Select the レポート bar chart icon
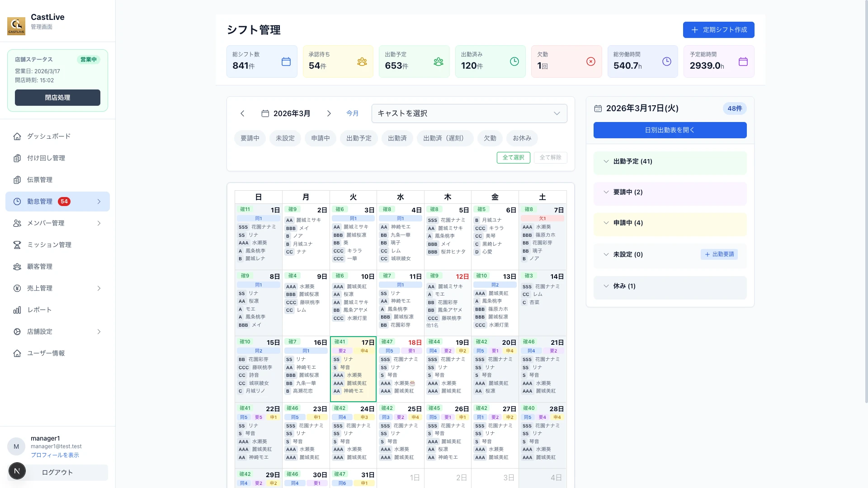This screenshot has height=488, width=868. click(17, 310)
